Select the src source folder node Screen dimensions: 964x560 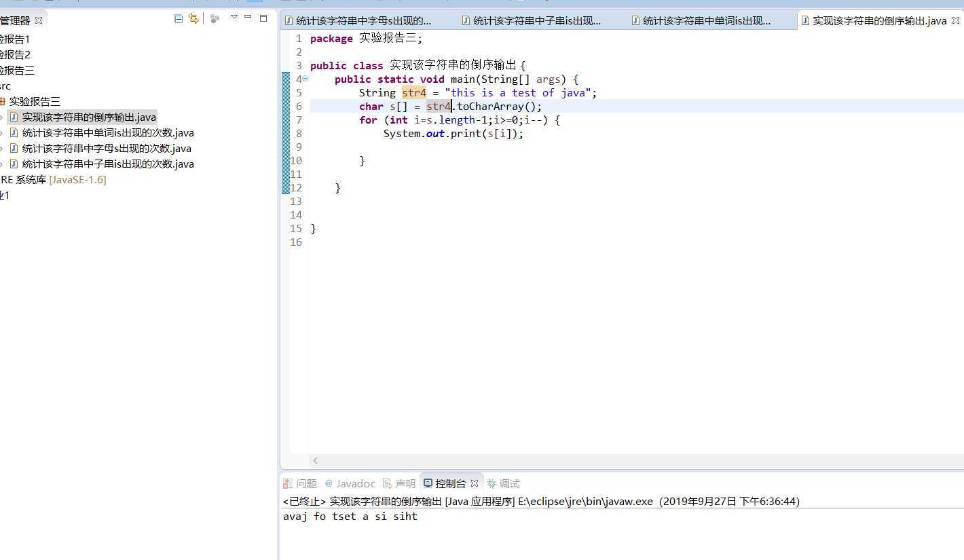[5, 86]
